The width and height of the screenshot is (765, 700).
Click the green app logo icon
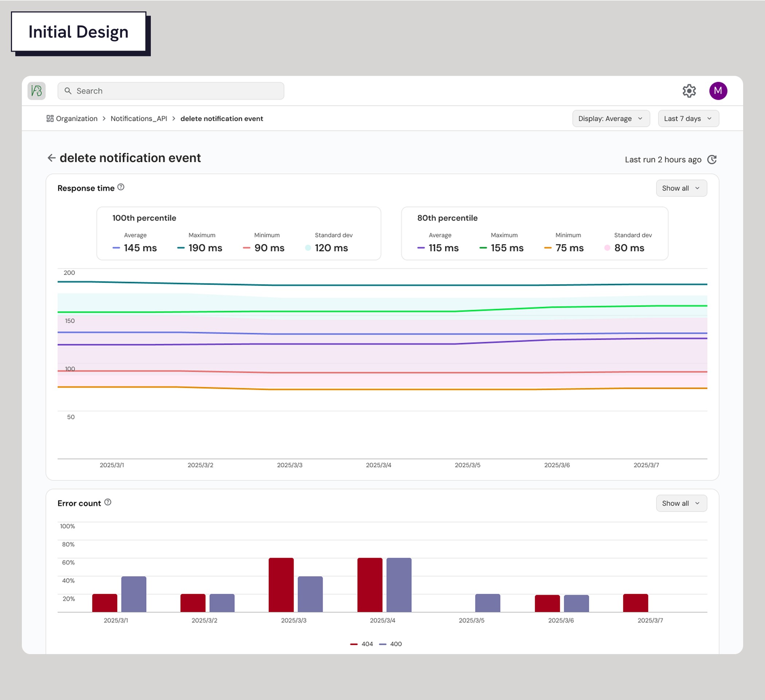point(36,91)
